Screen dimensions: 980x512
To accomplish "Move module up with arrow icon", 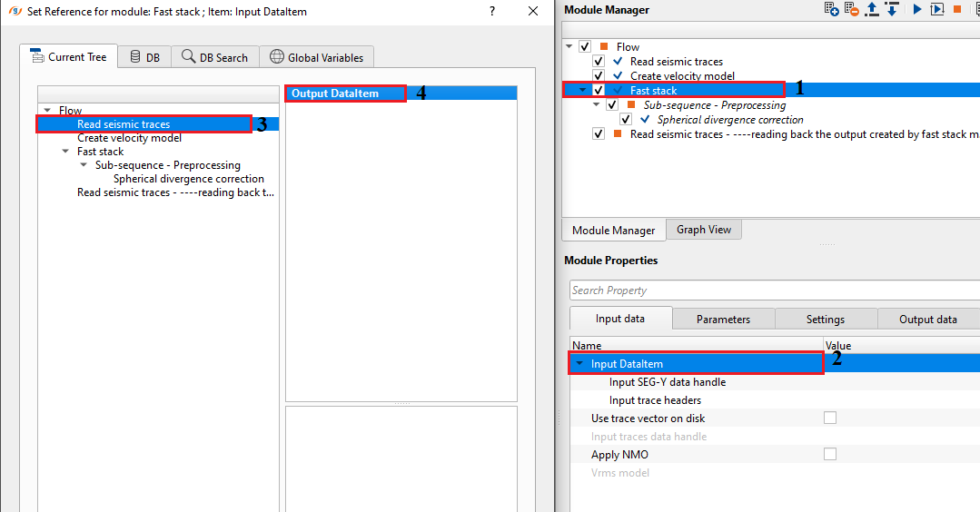I will click(x=872, y=9).
